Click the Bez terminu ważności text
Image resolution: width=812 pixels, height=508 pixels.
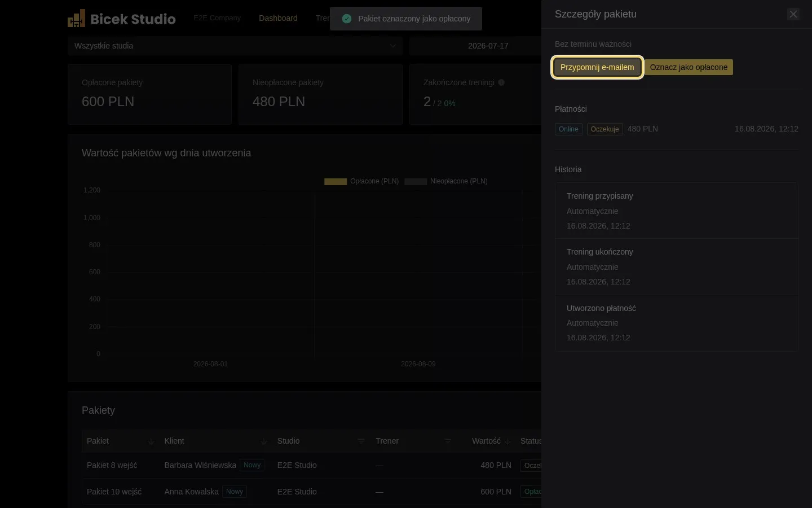coord(593,44)
